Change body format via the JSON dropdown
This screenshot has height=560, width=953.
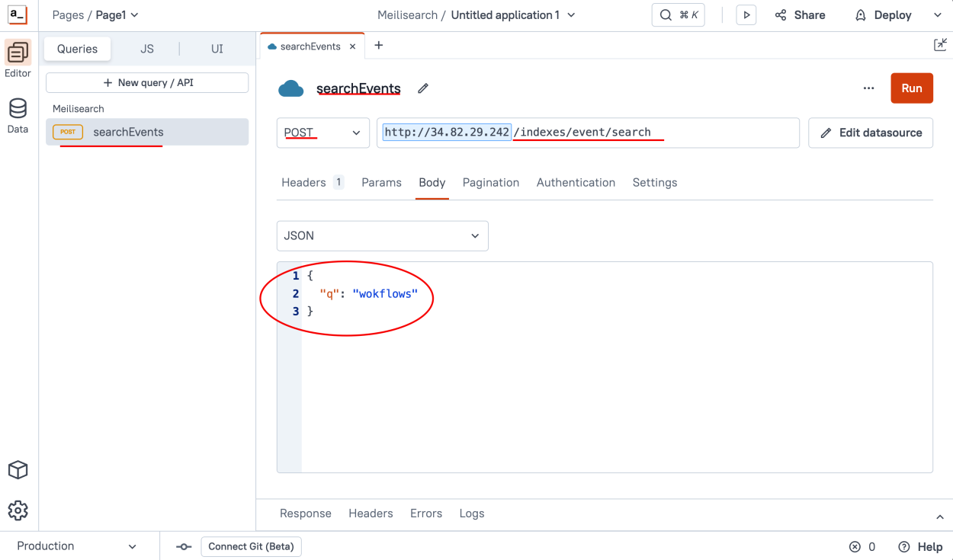[x=382, y=235]
